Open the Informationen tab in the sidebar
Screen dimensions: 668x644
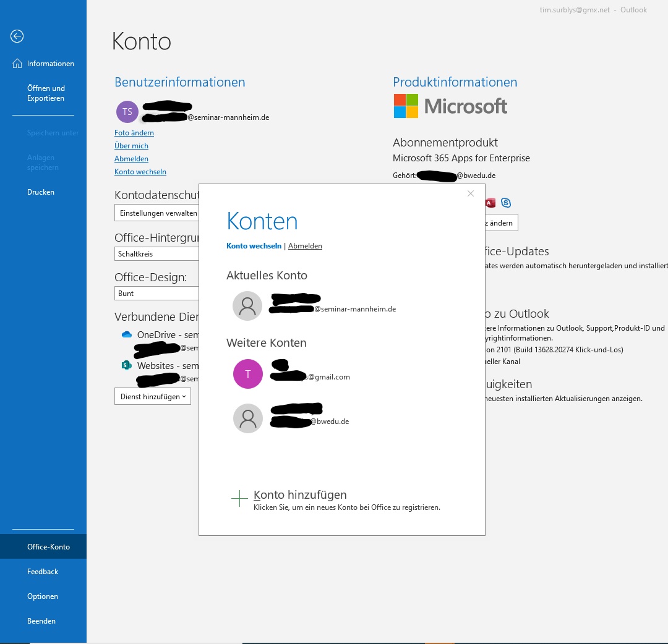[x=43, y=64]
